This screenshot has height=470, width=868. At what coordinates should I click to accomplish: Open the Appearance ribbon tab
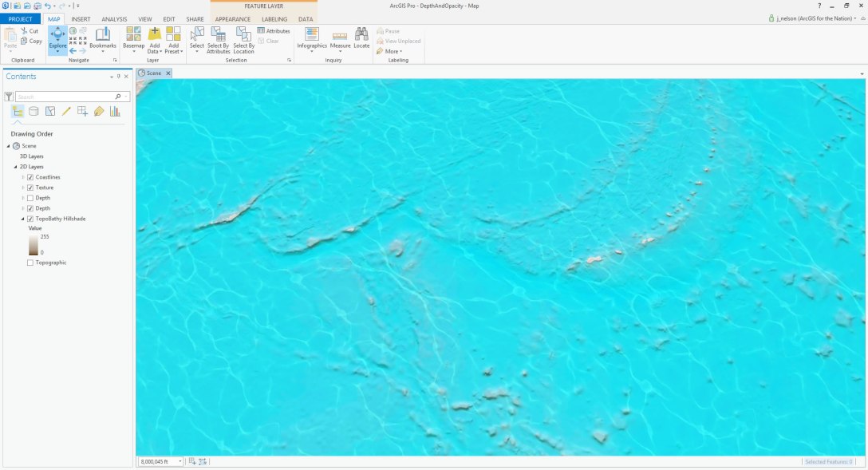click(231, 18)
